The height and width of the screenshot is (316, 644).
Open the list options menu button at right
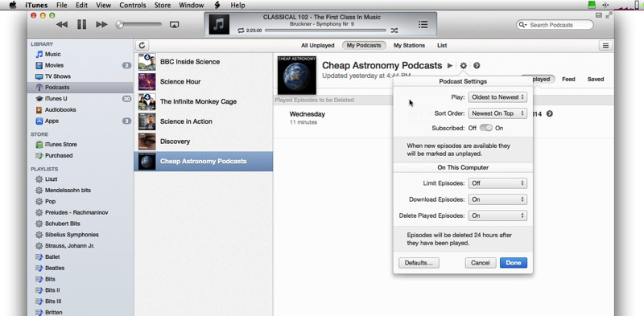pyautogui.click(x=605, y=46)
